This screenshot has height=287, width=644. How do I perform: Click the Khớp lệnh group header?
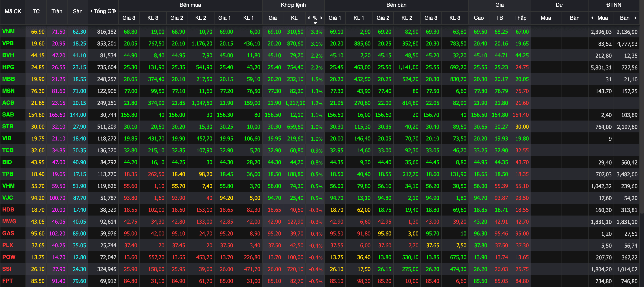pos(293,5)
